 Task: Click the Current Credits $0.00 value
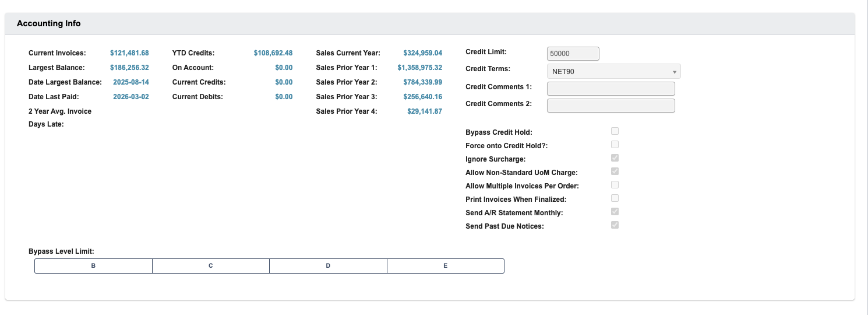coord(284,82)
